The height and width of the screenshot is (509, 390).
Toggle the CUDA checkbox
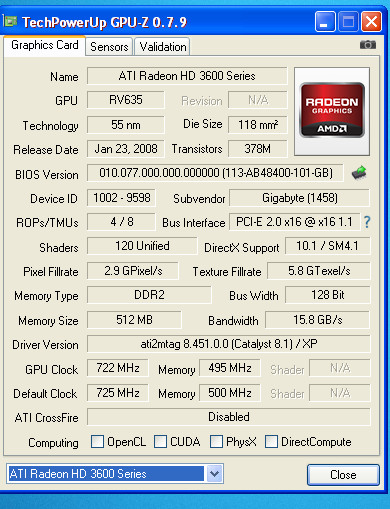[160, 442]
